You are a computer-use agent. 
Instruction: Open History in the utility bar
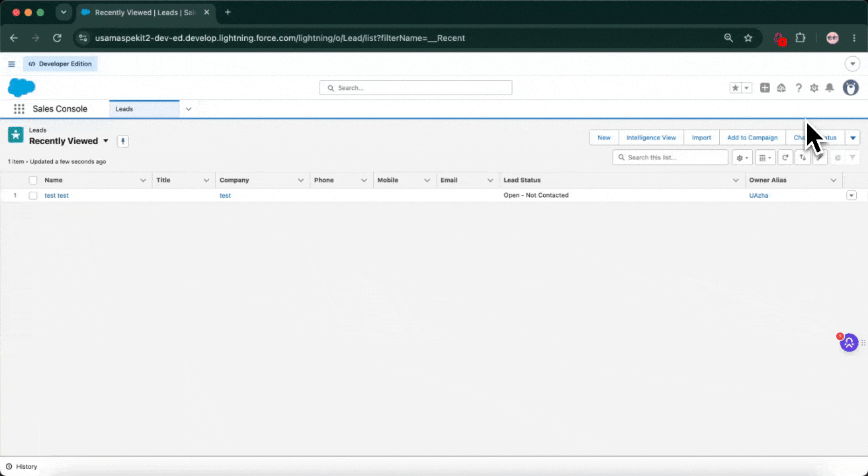[22, 467]
